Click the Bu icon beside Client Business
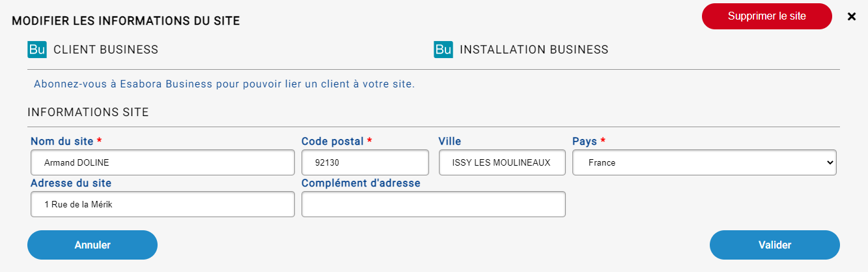The image size is (868, 272). (37, 50)
